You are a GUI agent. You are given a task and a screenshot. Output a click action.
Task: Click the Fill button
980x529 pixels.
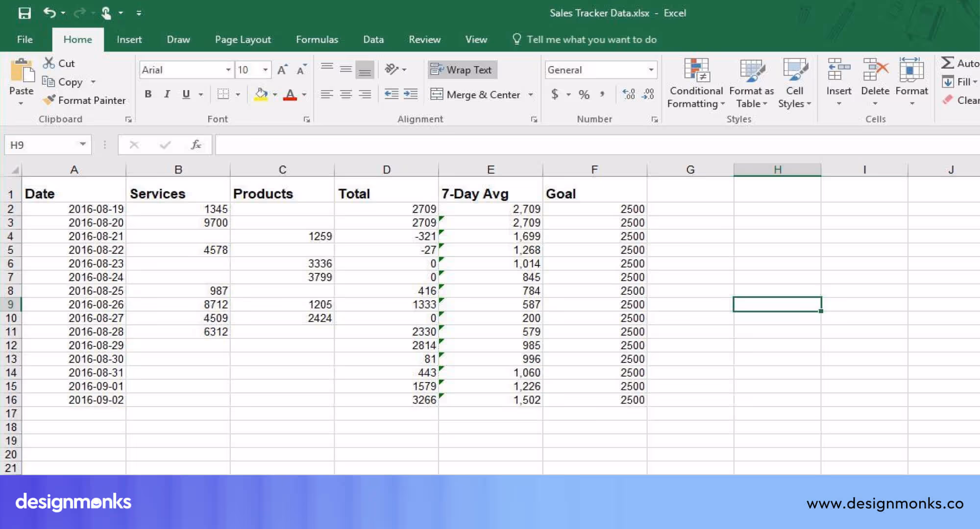pos(959,82)
